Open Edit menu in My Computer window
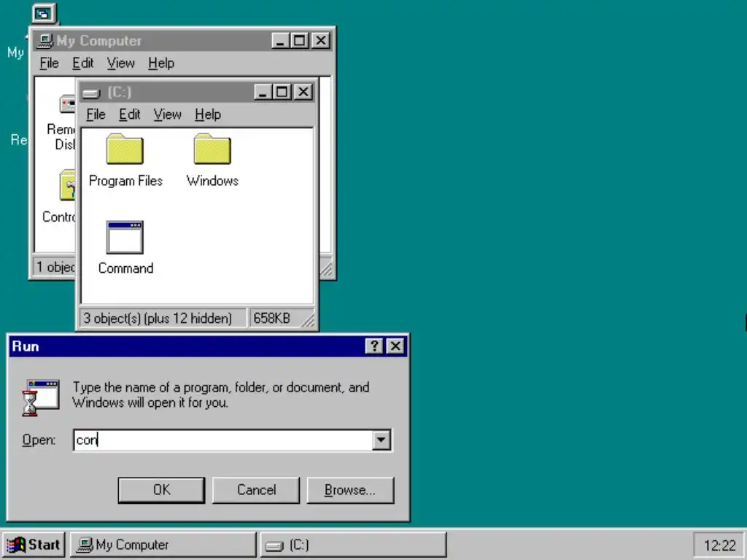This screenshot has height=560, width=747. click(83, 63)
